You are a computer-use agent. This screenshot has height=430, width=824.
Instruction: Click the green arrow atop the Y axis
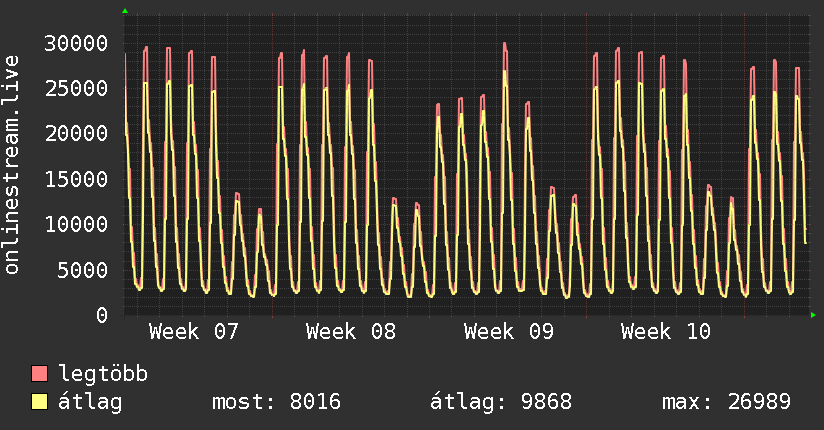[125, 11]
